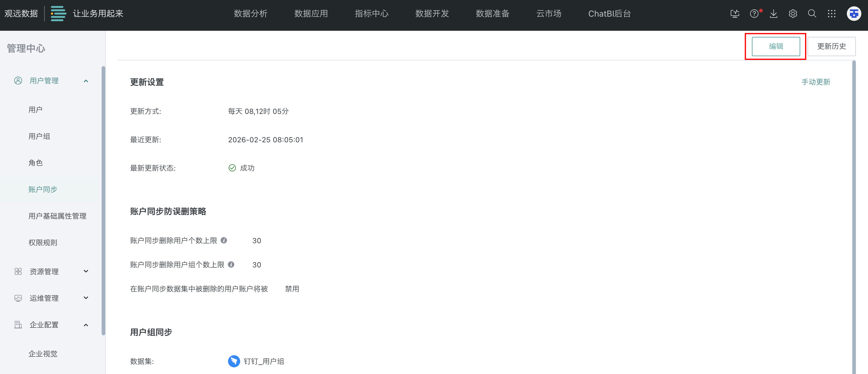Collapse the 企业配置 sidebar section
868x374 pixels.
tap(86, 325)
